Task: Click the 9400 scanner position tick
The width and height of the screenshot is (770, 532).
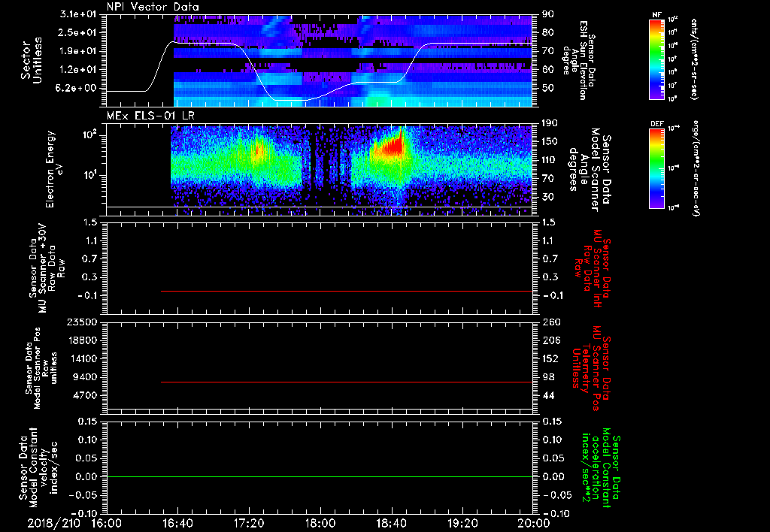Action: pos(86,377)
